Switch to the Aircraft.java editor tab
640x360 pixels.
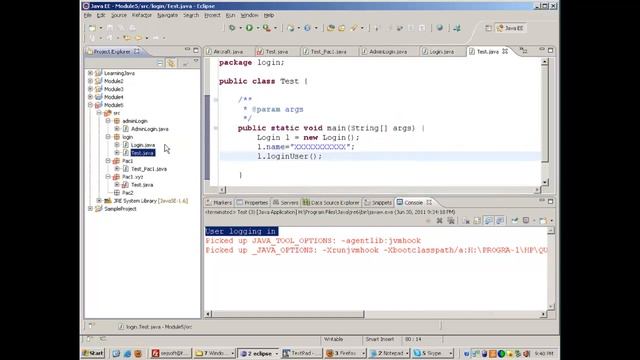point(228,52)
